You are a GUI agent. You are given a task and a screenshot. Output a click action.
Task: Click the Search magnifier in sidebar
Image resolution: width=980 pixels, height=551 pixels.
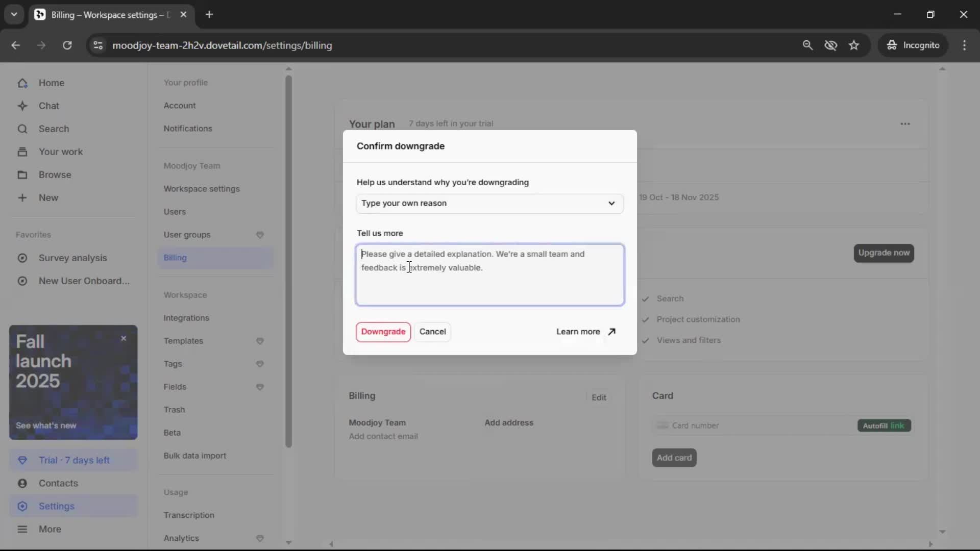22,129
